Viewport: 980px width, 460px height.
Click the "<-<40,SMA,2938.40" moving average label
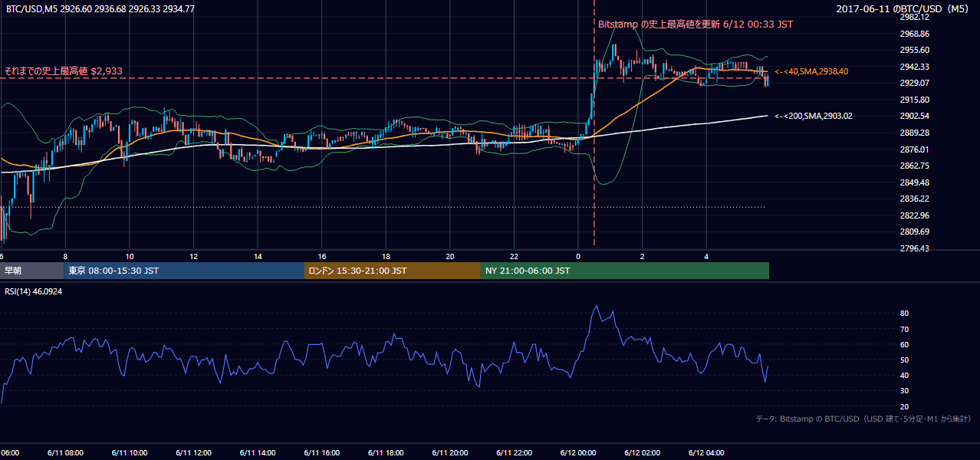[811, 71]
